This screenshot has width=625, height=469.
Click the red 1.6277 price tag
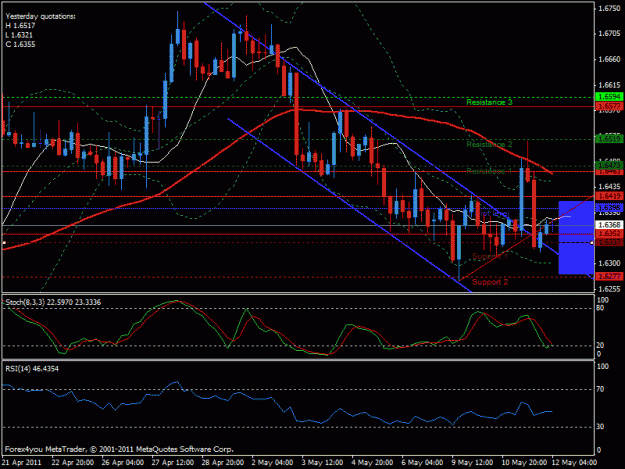[609, 276]
